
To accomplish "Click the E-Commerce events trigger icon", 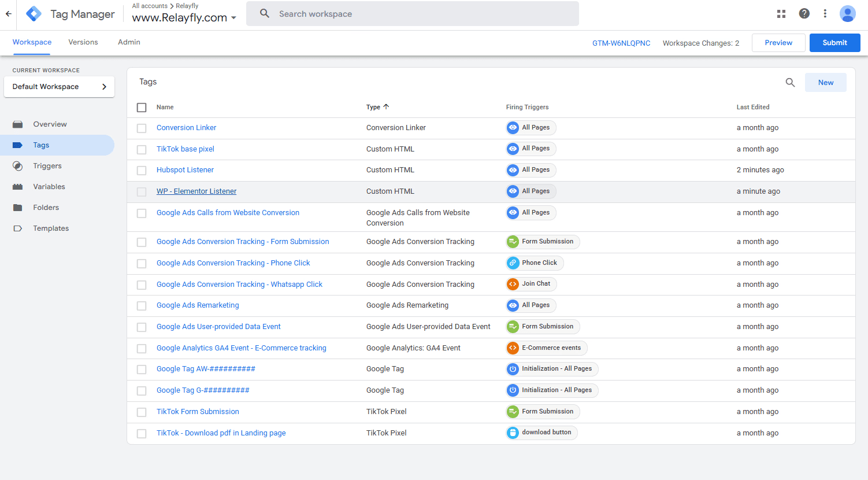I will click(x=513, y=348).
